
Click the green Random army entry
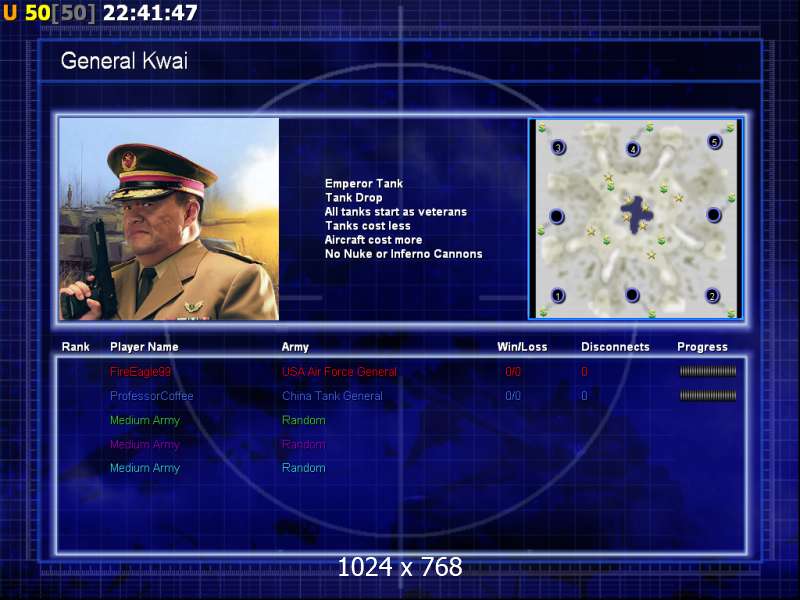click(304, 420)
